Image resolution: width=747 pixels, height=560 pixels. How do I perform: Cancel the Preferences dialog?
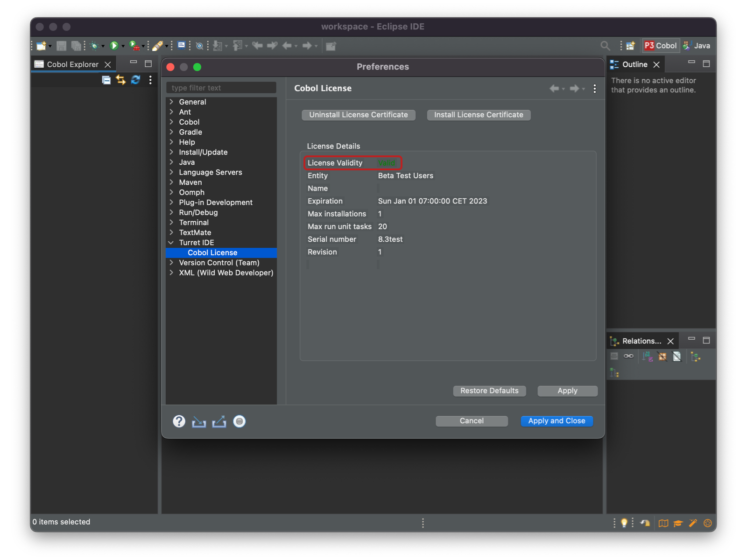[x=472, y=421]
